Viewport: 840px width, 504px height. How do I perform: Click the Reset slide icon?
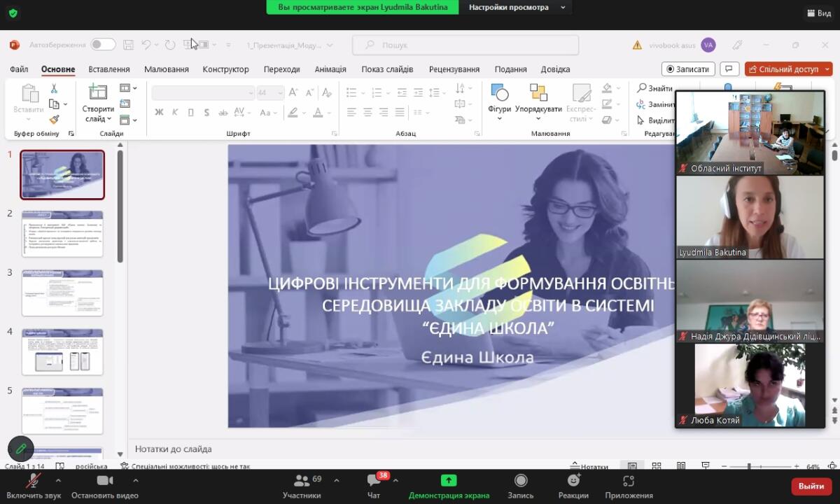click(x=125, y=104)
